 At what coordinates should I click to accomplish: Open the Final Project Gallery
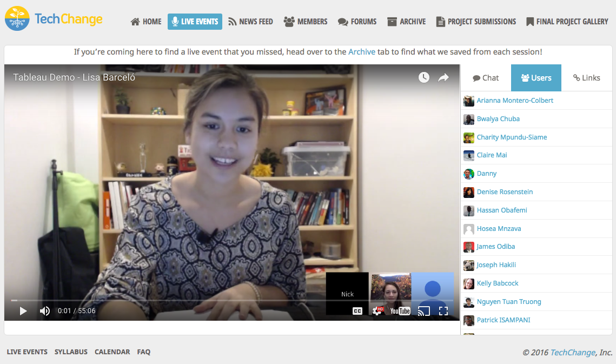[567, 22]
